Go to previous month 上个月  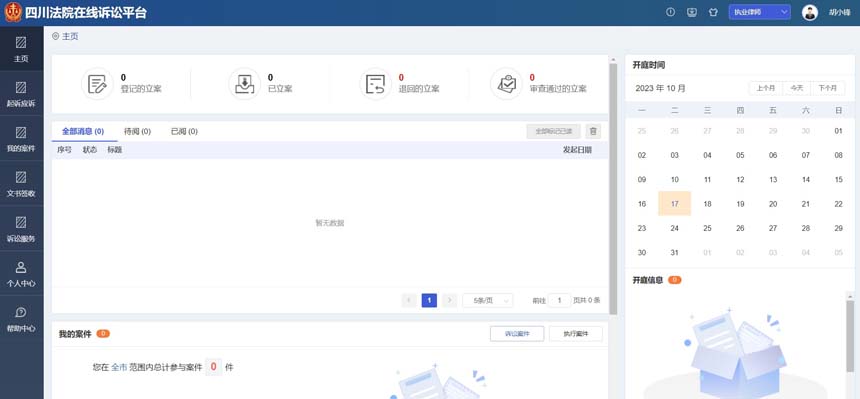pos(766,88)
